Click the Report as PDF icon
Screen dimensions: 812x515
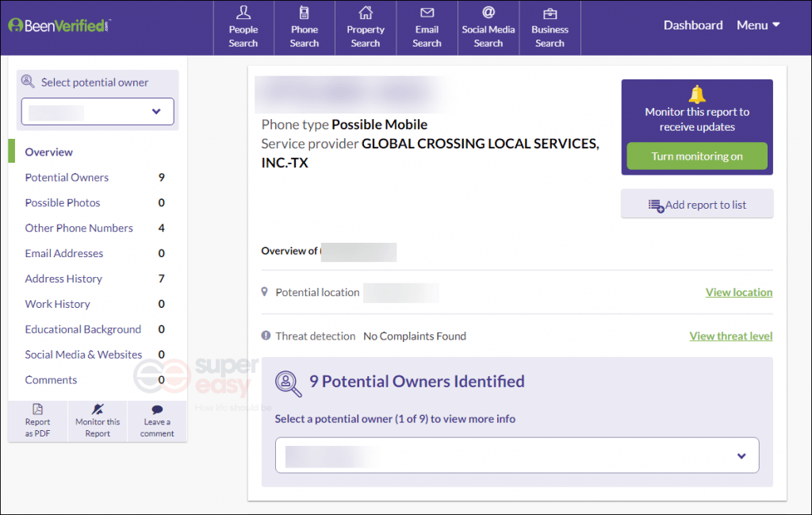point(38,409)
